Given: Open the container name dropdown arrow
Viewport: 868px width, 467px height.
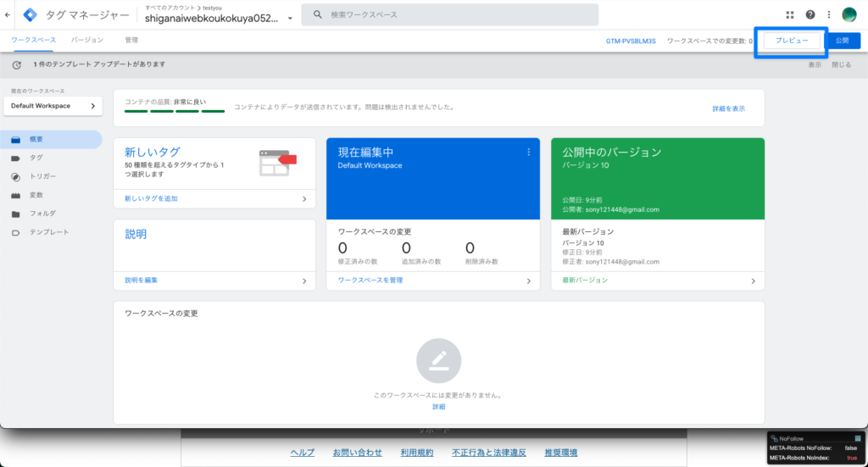Looking at the screenshot, I should pyautogui.click(x=291, y=19).
